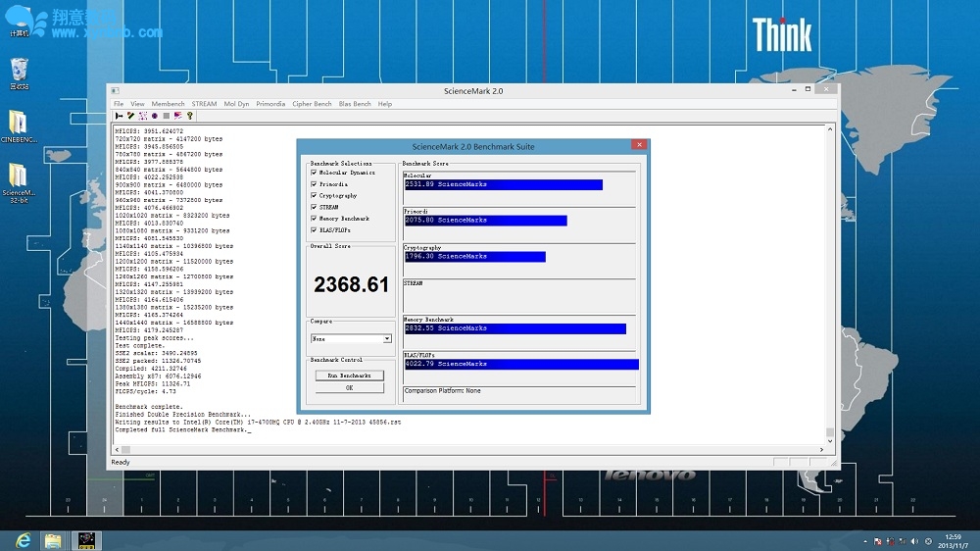Open the Blas Bench menu

tap(355, 104)
